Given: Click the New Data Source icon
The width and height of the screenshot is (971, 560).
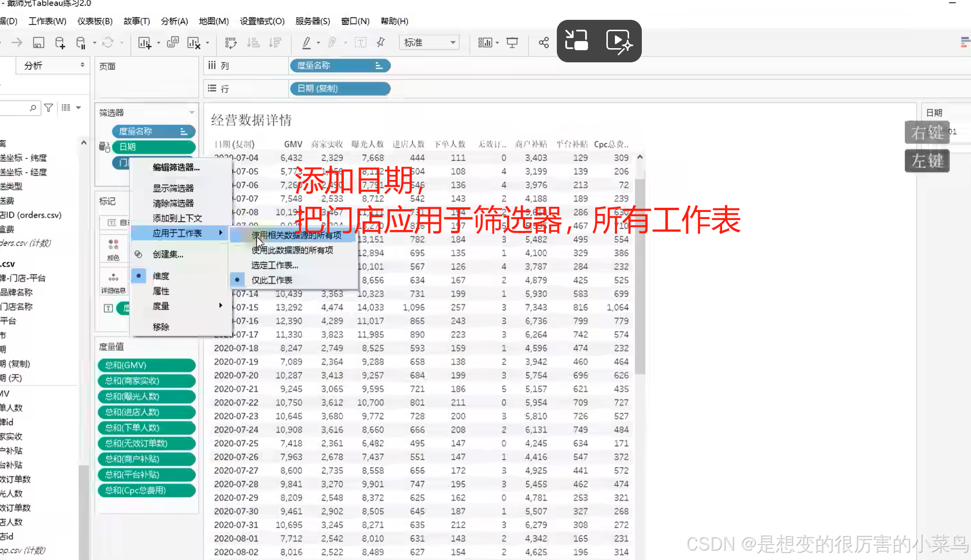Looking at the screenshot, I should (60, 43).
